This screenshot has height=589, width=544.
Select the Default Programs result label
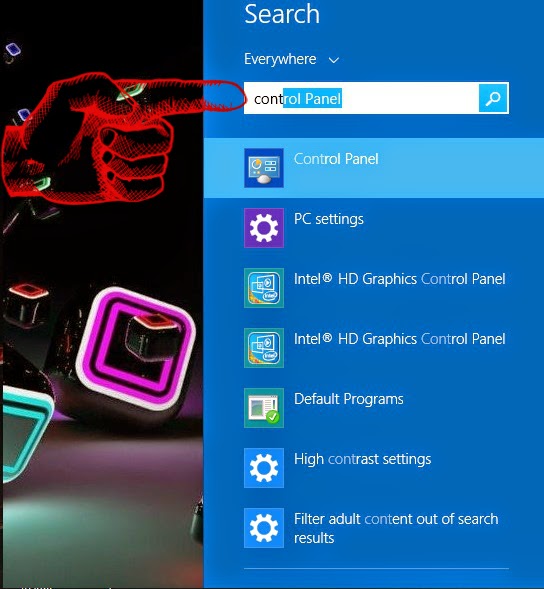[x=349, y=399]
